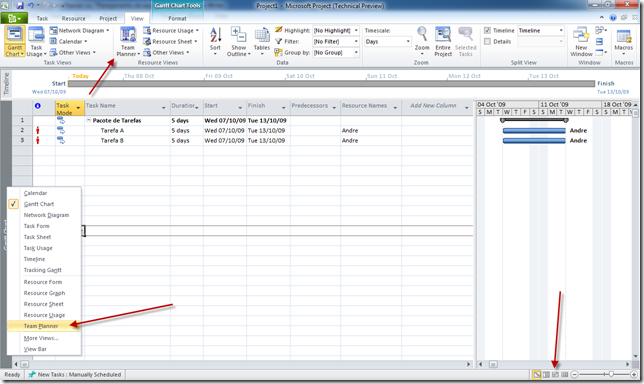
Task: Click the zoom in plus button
Action: [x=634, y=375]
